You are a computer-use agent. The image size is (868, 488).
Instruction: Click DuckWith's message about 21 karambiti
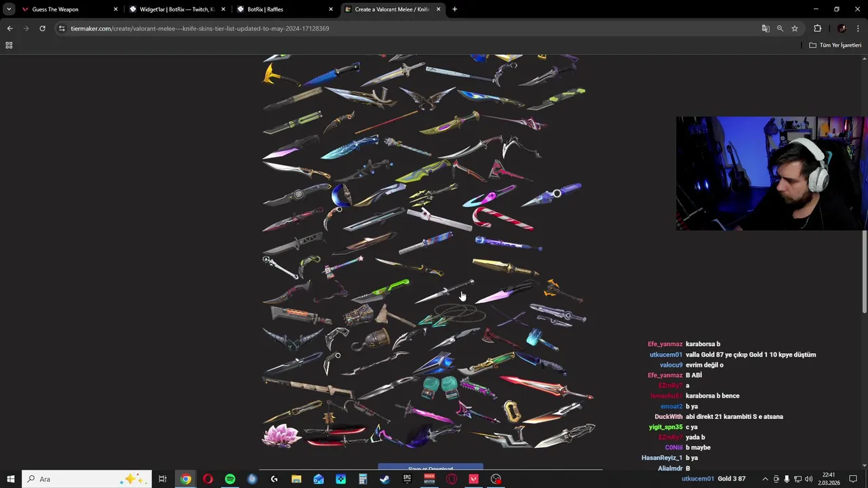(734, 417)
